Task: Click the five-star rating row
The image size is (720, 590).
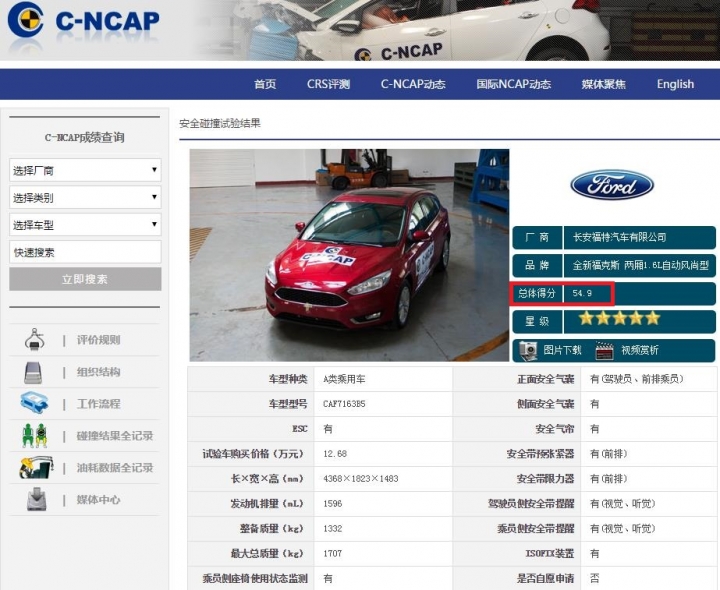Action: click(x=619, y=318)
